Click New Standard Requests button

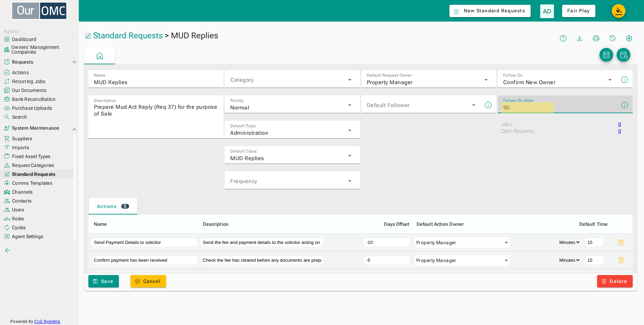490,11
